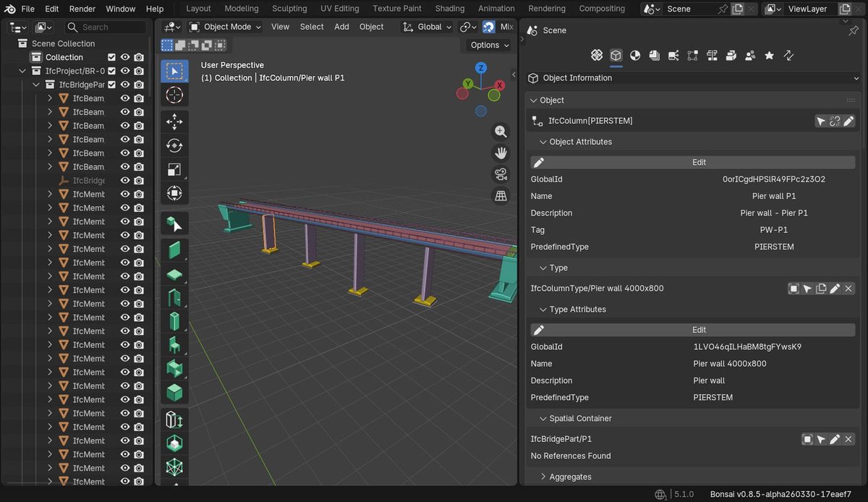
Task: Click the select arrow icon beside IfcBridgePart/P1
Action: pos(821,439)
